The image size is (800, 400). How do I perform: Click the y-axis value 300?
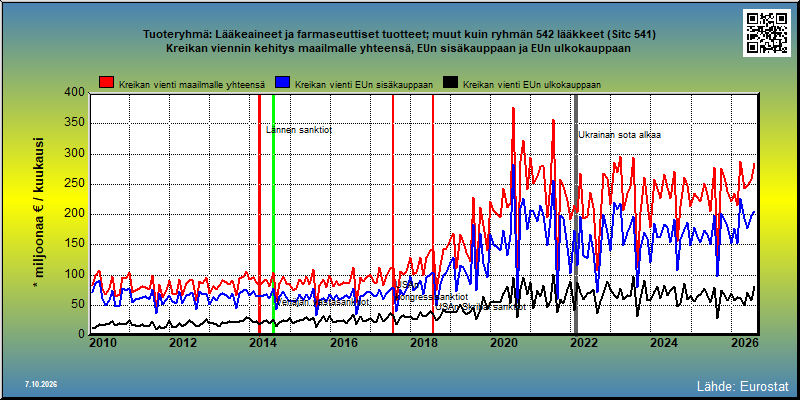click(75, 154)
